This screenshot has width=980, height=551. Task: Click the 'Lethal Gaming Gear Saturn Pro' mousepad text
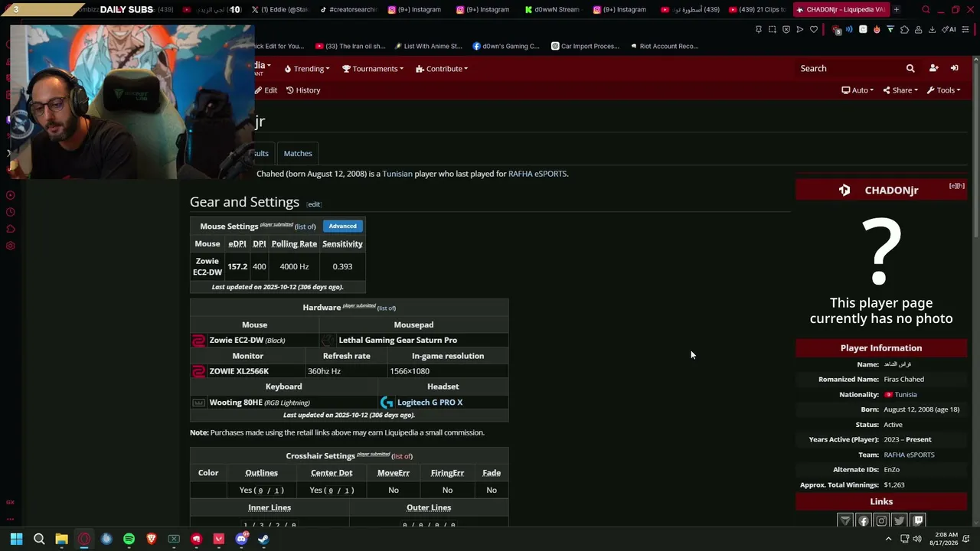pos(398,341)
